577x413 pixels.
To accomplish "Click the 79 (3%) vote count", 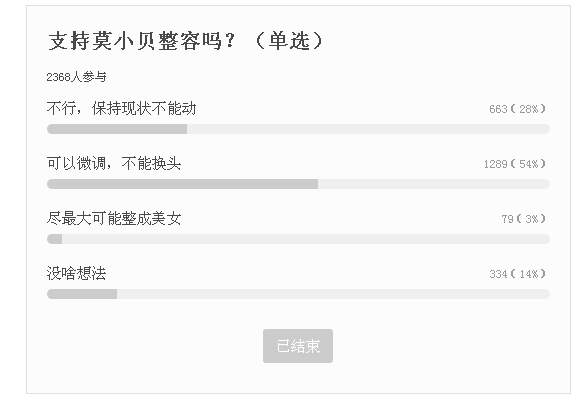I will 523,219.
